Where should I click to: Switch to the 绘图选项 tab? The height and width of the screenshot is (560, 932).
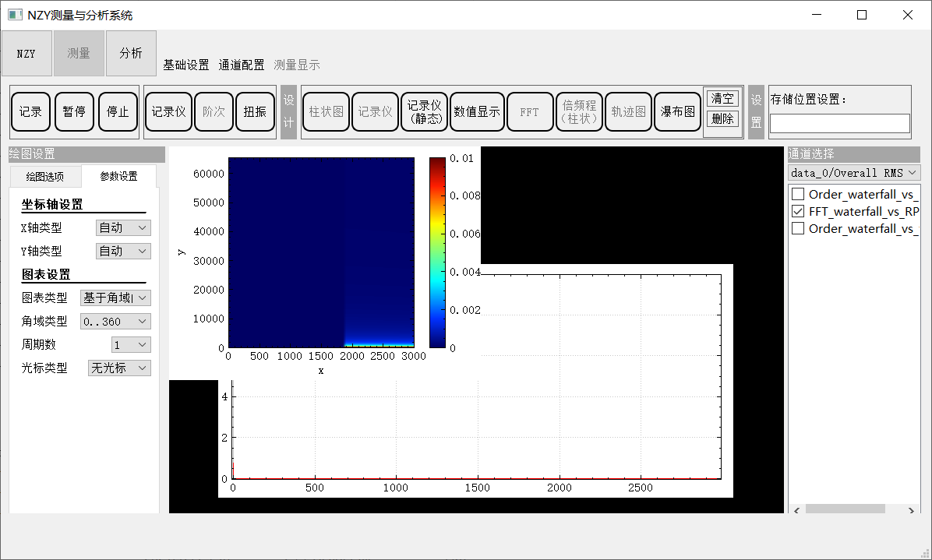pos(45,176)
